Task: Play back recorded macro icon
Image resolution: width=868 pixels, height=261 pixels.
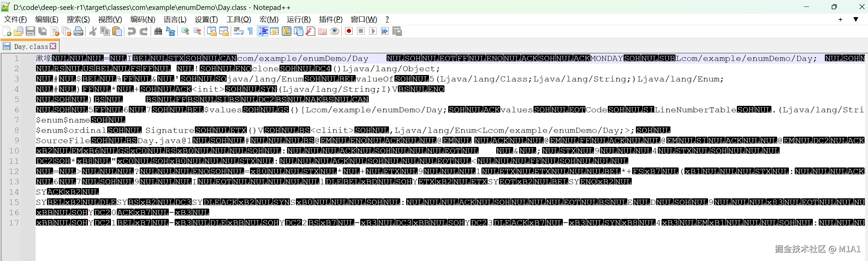Action: click(373, 32)
